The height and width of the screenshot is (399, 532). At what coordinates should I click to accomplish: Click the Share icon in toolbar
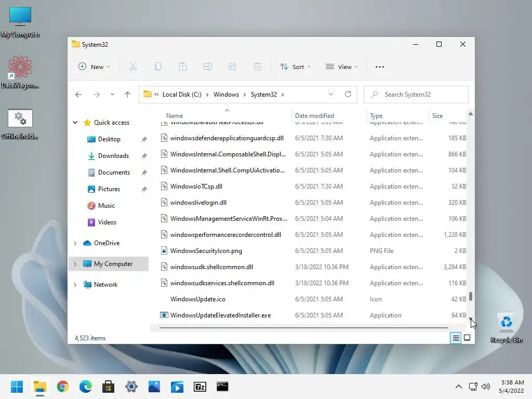click(x=233, y=67)
